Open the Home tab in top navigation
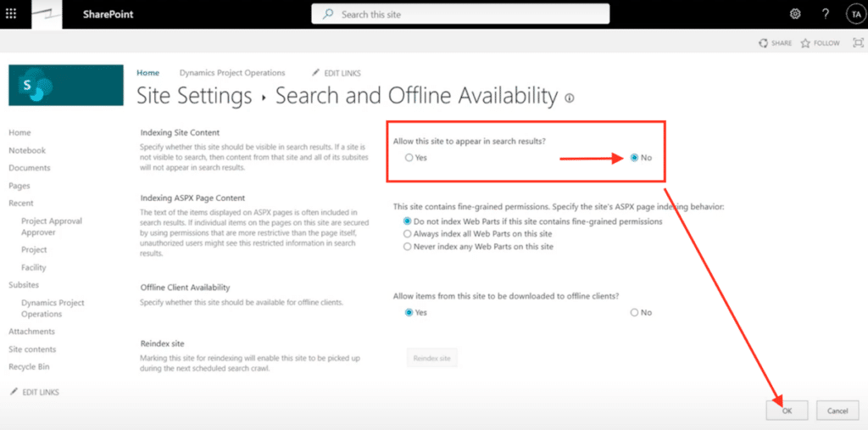This screenshot has height=430, width=868. [x=147, y=73]
